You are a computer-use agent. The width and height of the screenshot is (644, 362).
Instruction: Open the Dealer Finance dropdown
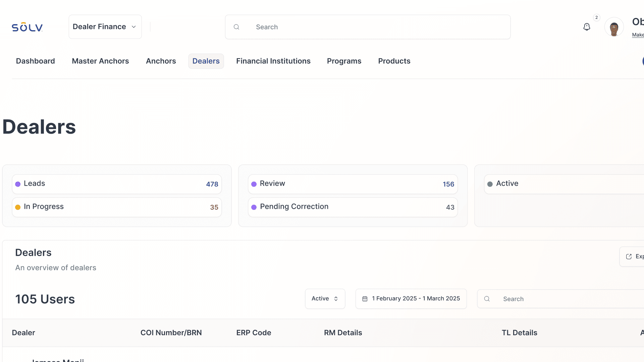pyautogui.click(x=105, y=27)
